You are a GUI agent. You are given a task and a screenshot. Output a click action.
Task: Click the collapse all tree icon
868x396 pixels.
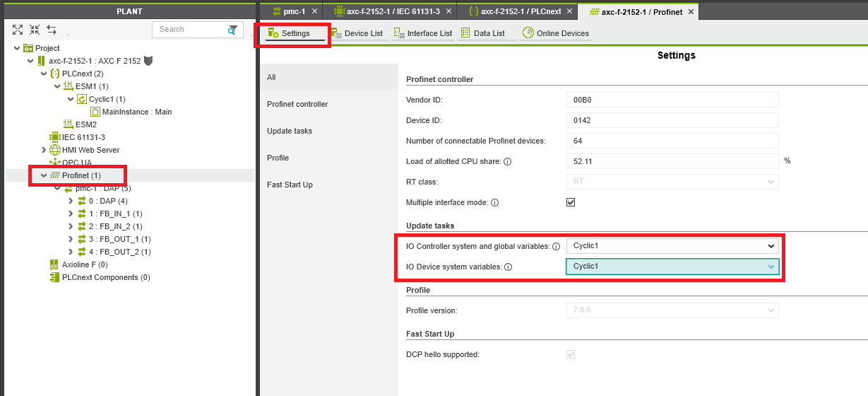click(35, 30)
